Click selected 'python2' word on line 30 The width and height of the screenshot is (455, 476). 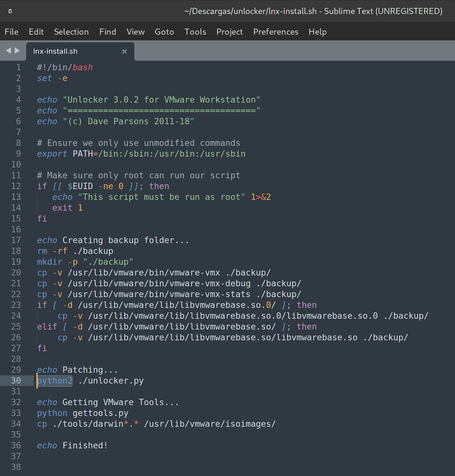[55, 380]
